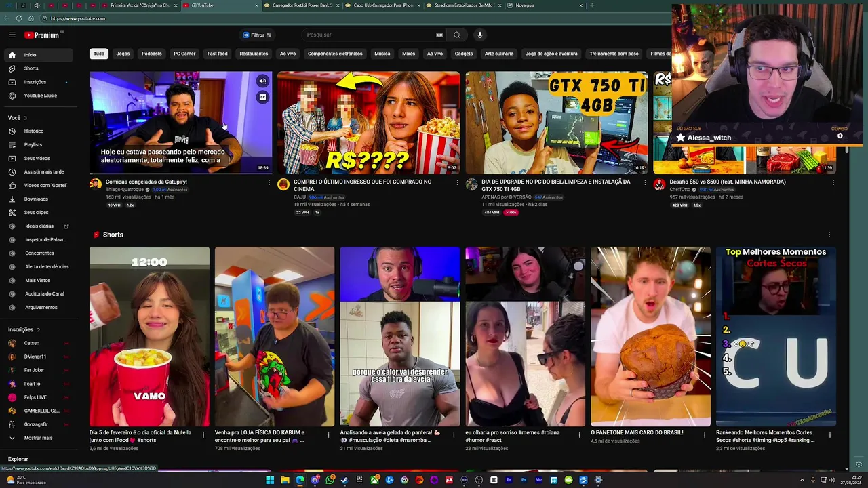Screen dimensions: 868x488
Task: Select the Podcasts chip
Action: 152,54
